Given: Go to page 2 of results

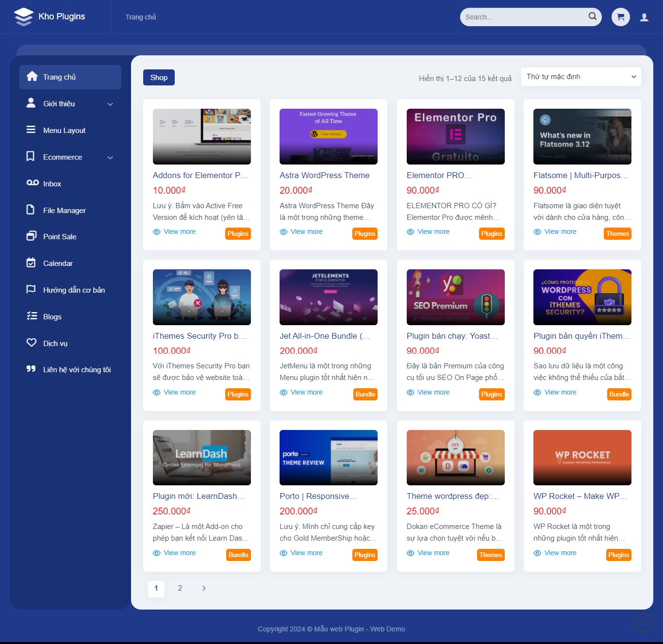Looking at the screenshot, I should [180, 588].
